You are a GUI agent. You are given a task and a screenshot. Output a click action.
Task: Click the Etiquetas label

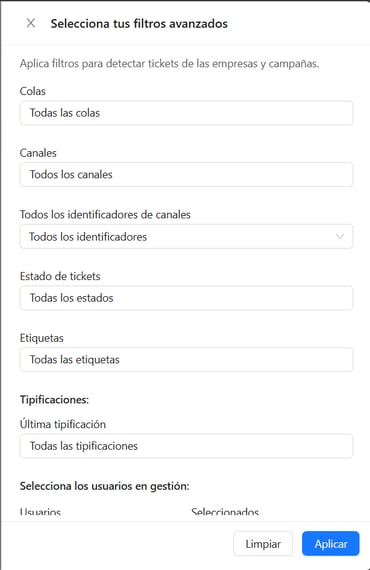tap(42, 338)
